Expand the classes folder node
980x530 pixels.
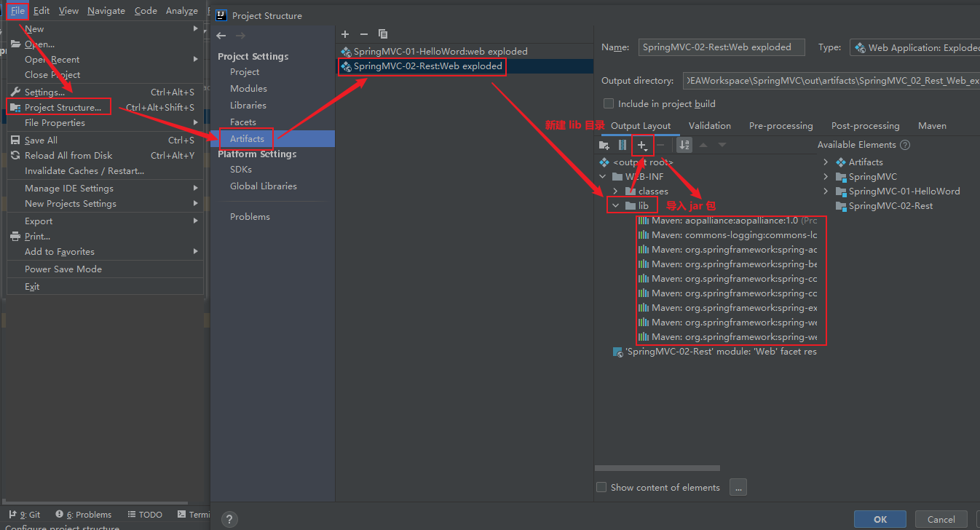click(x=615, y=191)
